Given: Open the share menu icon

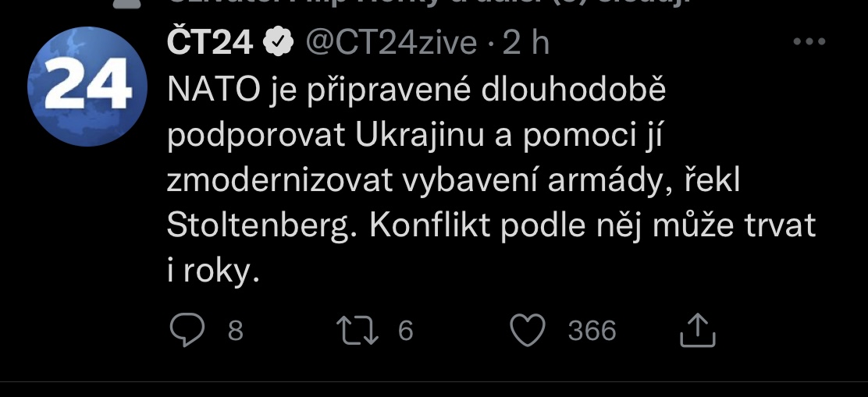Looking at the screenshot, I should (698, 331).
